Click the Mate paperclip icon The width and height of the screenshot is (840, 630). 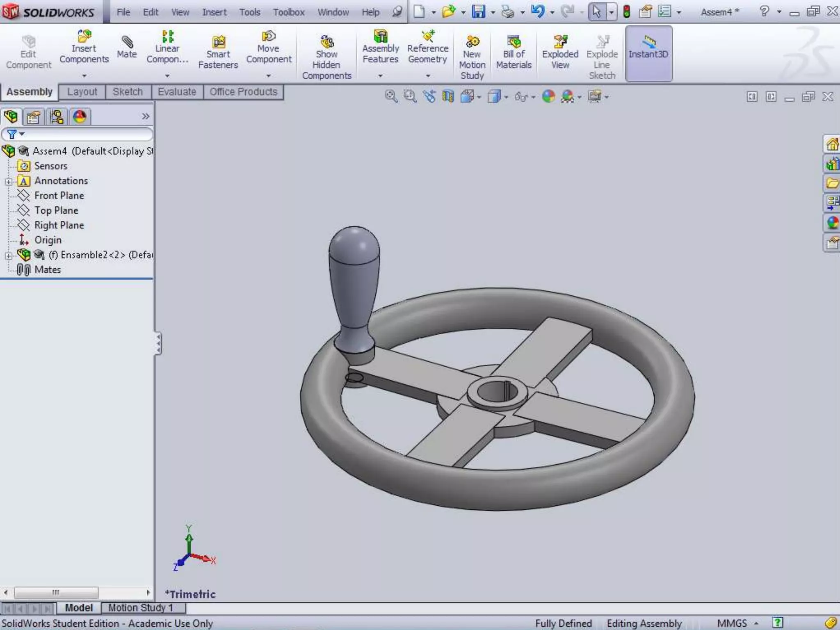pyautogui.click(x=127, y=42)
